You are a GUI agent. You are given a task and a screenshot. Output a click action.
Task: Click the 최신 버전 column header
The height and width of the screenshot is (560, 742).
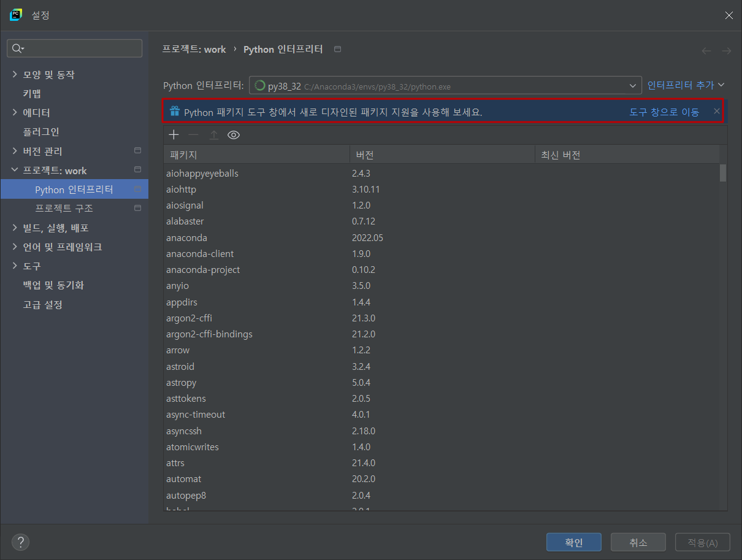(627, 155)
